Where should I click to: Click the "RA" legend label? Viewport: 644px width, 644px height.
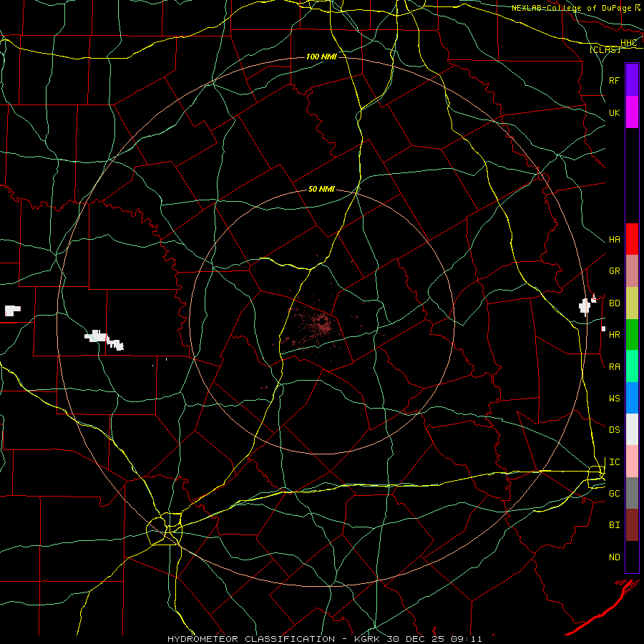614,367
